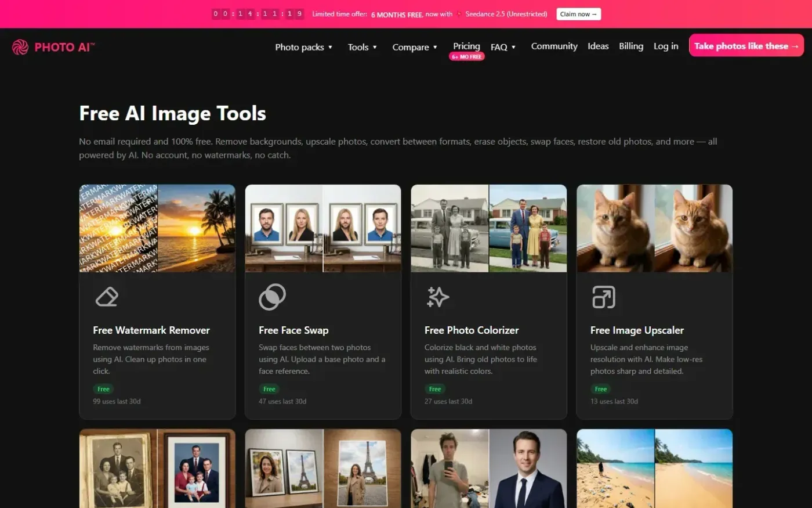Click the vintage family colorized photo thumbnail
Image resolution: width=812 pixels, height=508 pixels.
[x=489, y=228]
